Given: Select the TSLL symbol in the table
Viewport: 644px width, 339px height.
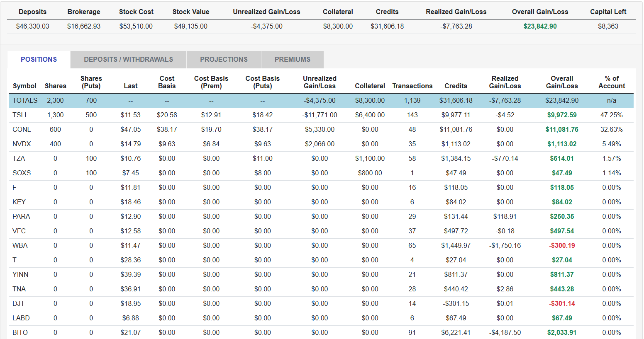Looking at the screenshot, I should click(20, 115).
